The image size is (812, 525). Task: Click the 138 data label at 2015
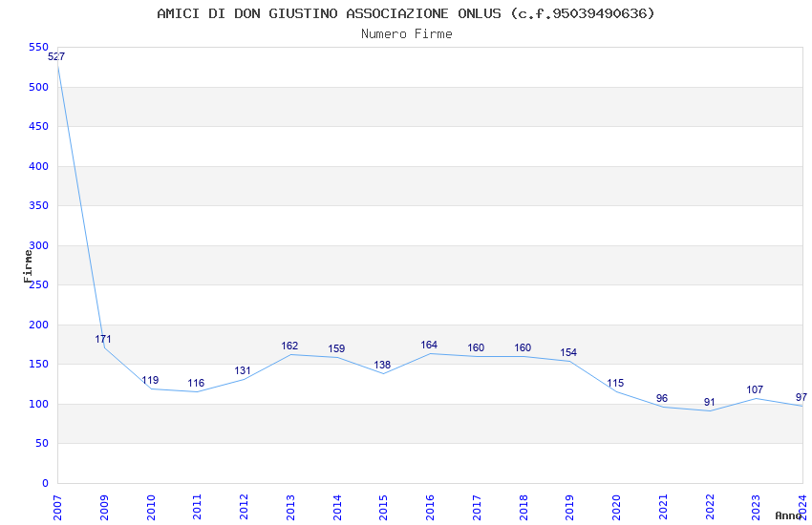click(382, 366)
